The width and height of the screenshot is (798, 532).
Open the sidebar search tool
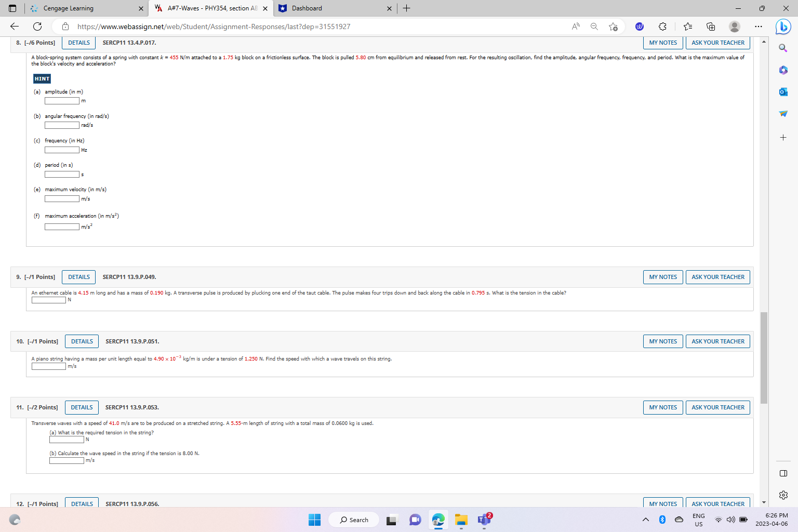(x=783, y=47)
